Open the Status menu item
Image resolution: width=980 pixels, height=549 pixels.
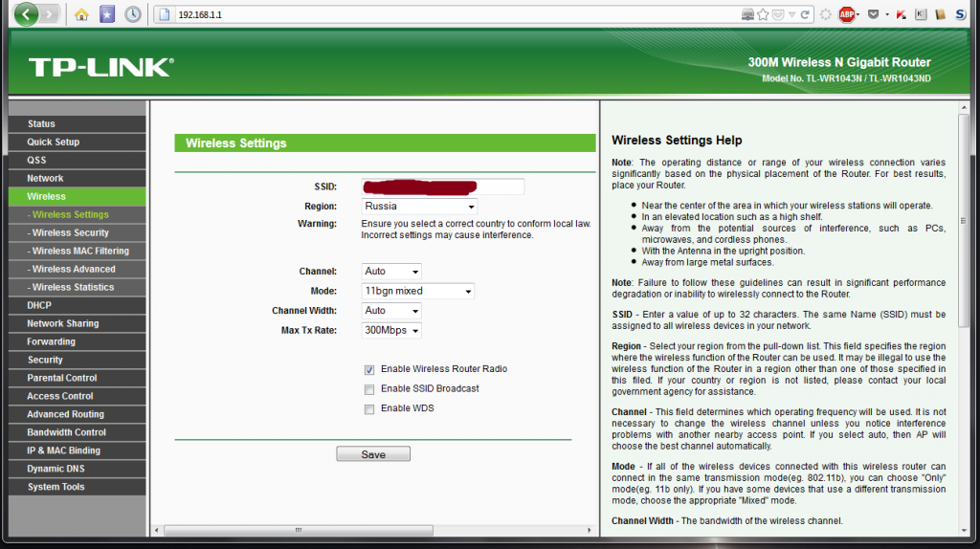coord(78,123)
